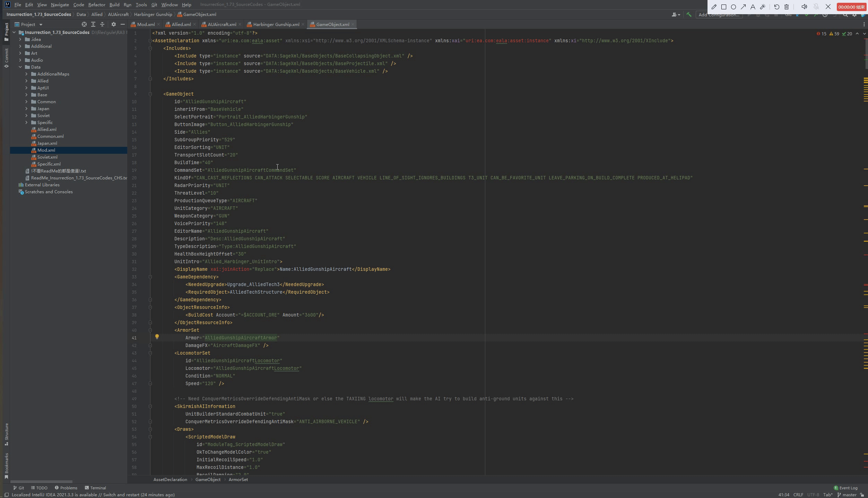Click the Build Project hammer icon

pyautogui.click(x=689, y=15)
